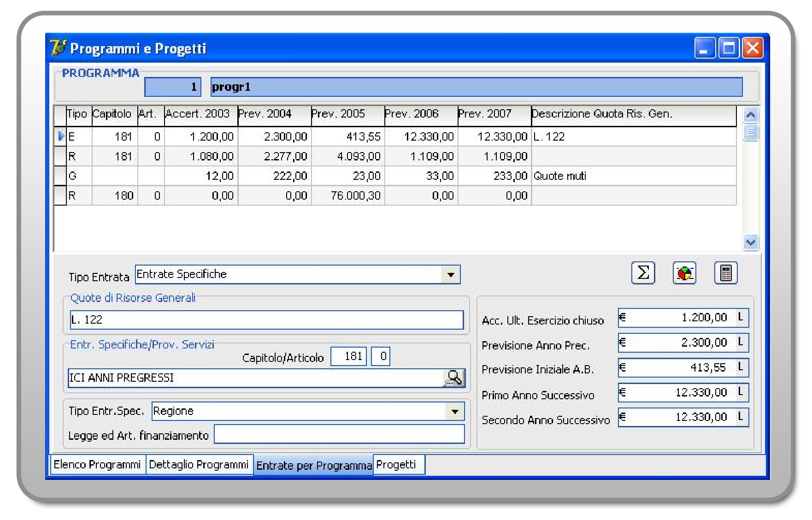Click the cell 76.000,30 in grid

348,195
